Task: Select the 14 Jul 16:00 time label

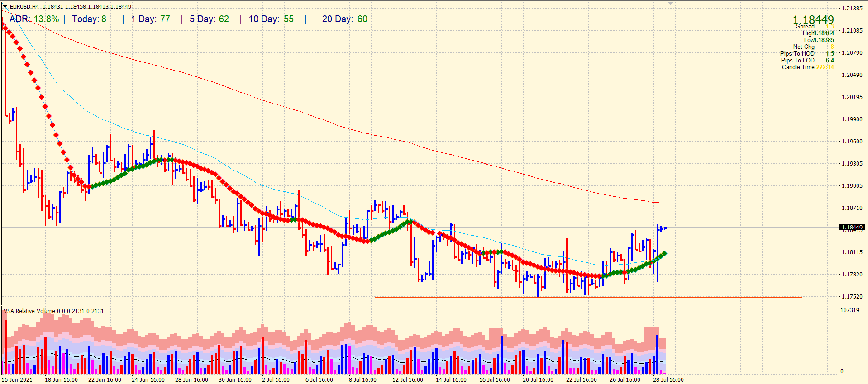Action: tap(451, 380)
